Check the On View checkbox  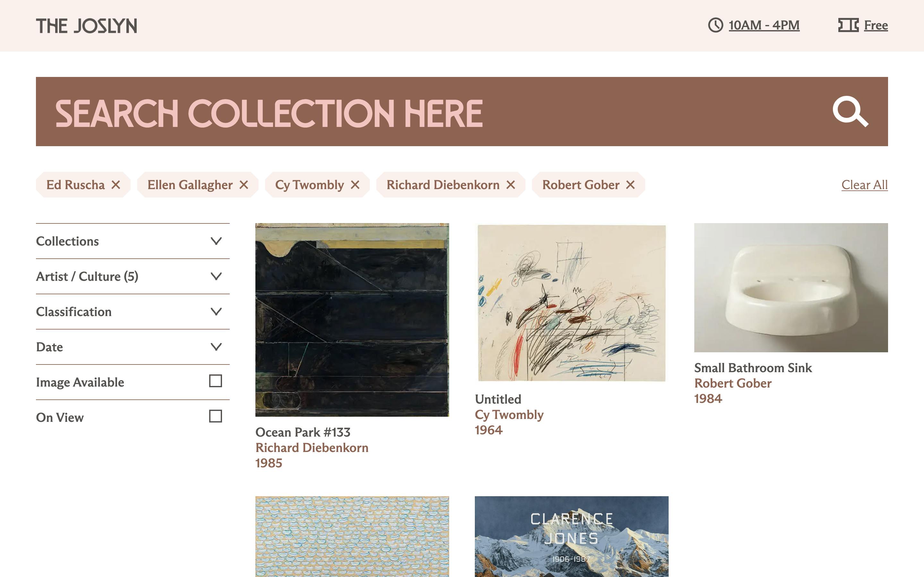(x=215, y=416)
